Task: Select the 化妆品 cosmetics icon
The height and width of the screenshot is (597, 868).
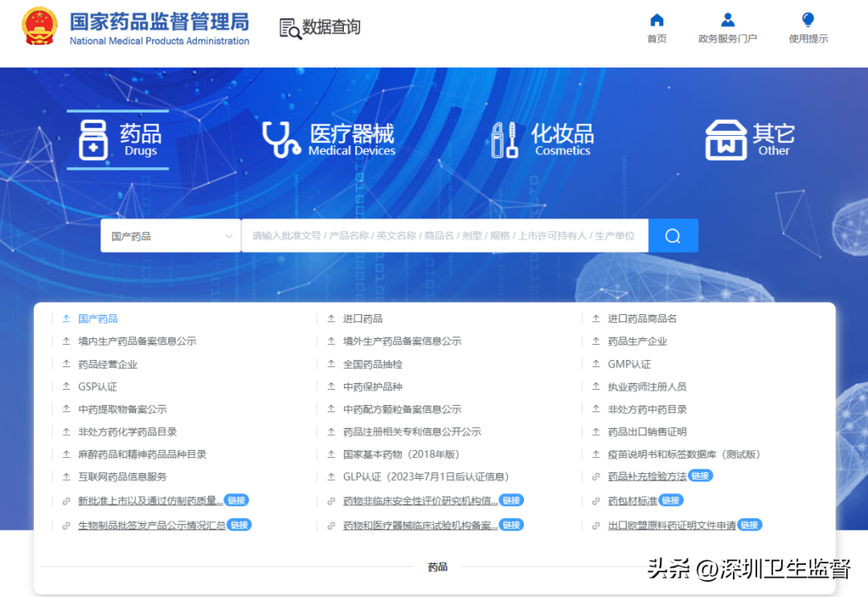Action: 504,140
